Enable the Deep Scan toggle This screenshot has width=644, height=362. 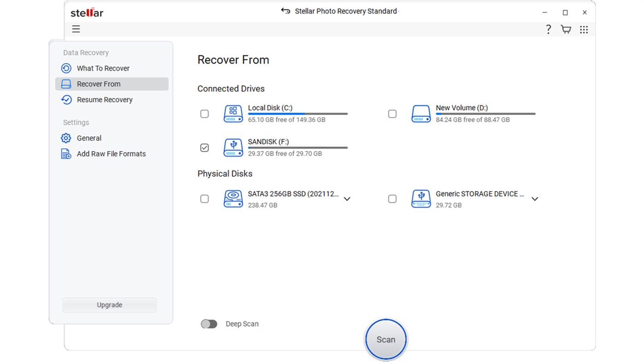(209, 324)
